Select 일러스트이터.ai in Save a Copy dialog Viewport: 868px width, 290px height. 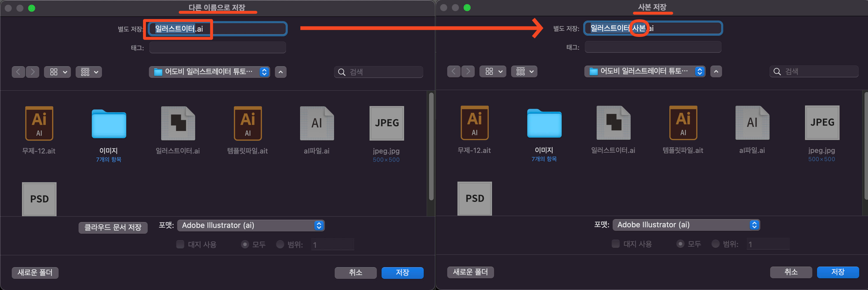613,123
